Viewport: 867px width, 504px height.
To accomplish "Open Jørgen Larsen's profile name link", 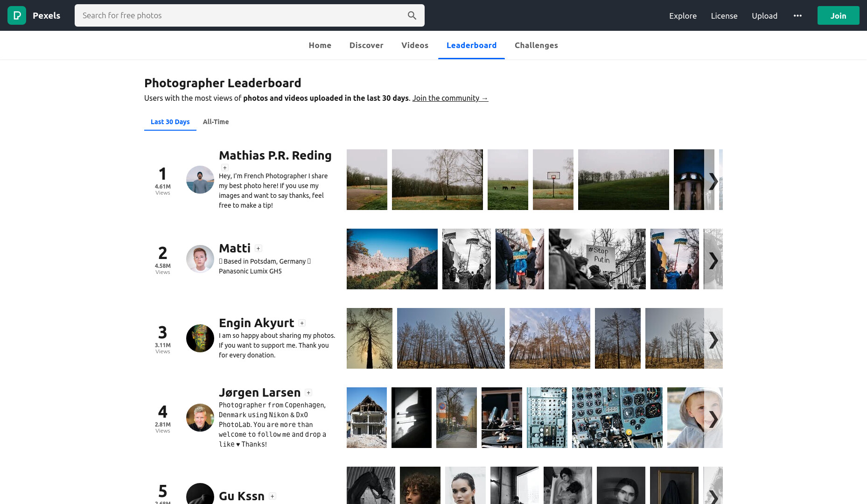I will click(260, 392).
